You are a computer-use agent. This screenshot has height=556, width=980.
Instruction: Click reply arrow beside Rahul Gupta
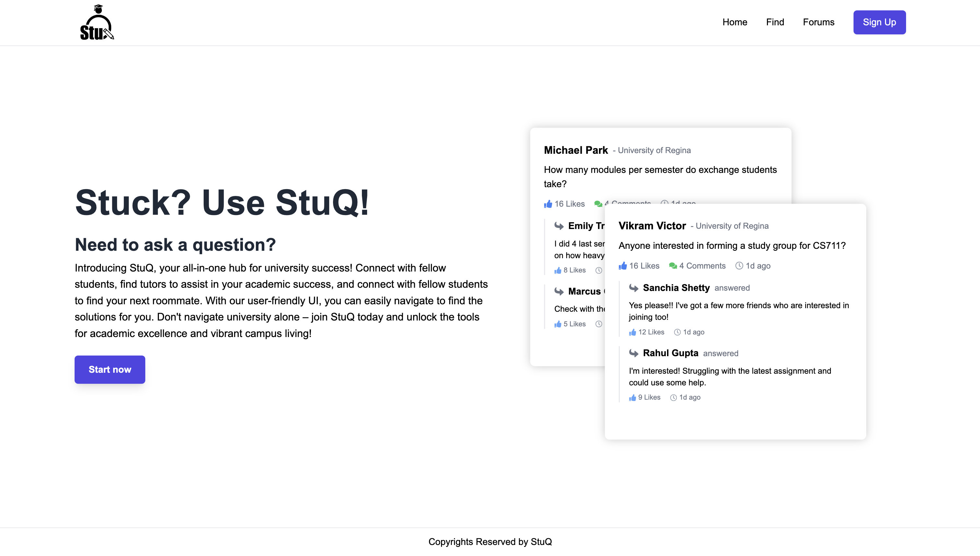pyautogui.click(x=634, y=353)
